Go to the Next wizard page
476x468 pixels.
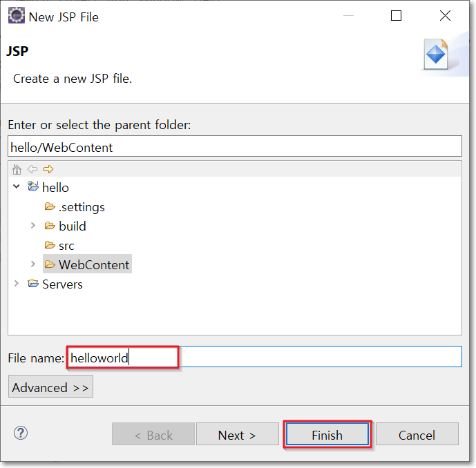coord(237,435)
